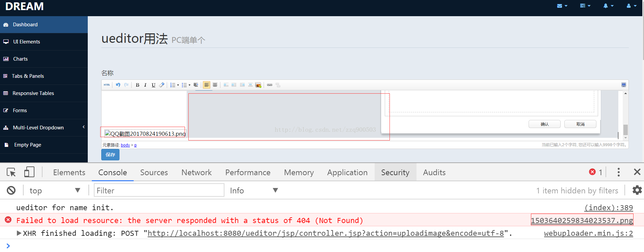Clear the console with the ban icon
This screenshot has height=252, width=644.
(x=11, y=190)
